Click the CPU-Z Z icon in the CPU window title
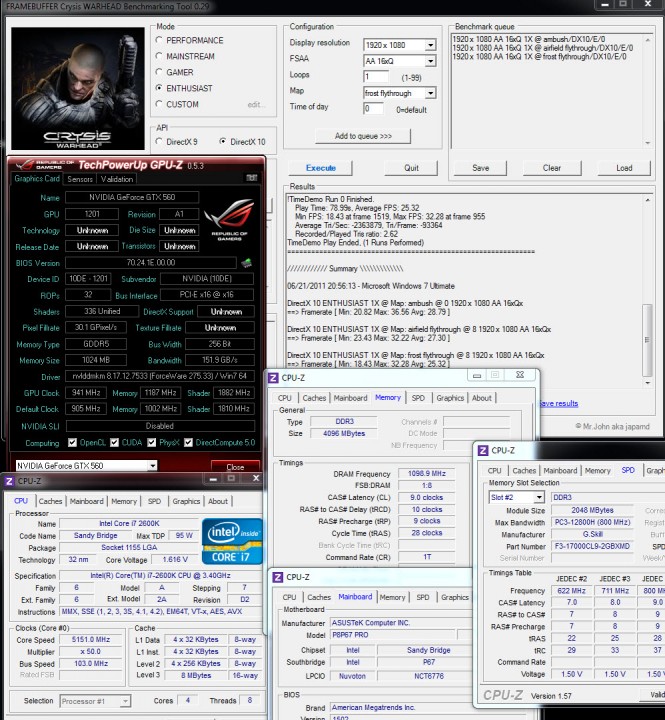 pyautogui.click(x=9, y=481)
